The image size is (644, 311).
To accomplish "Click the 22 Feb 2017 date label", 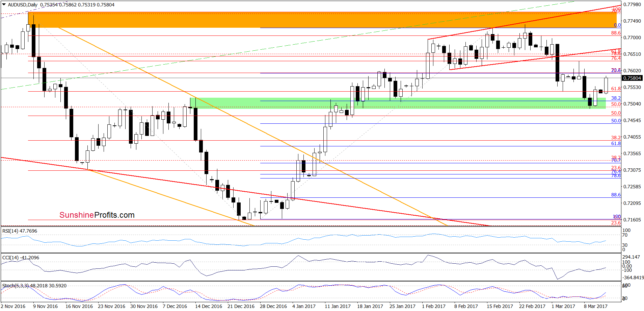I will 532,306.
